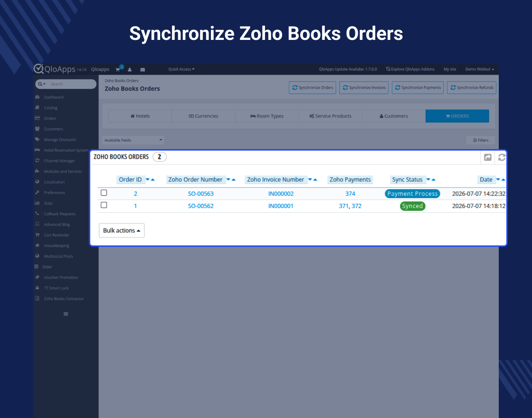
Task: Open Customers in the sidebar menu
Action: (53, 129)
